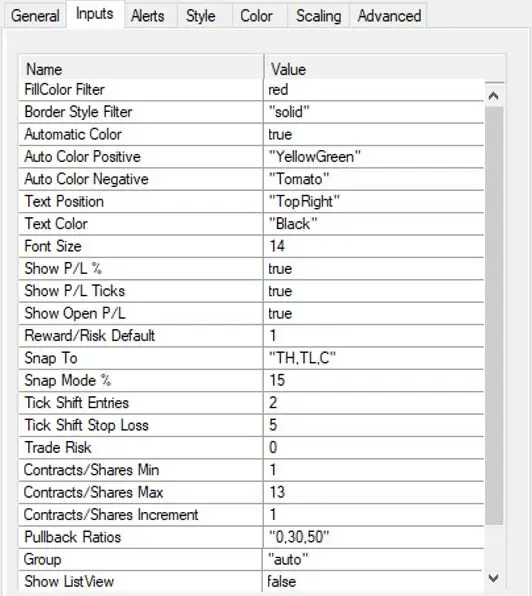Screen dimensions: 532x596
Task: Switch to the General tab
Action: [x=35, y=16]
